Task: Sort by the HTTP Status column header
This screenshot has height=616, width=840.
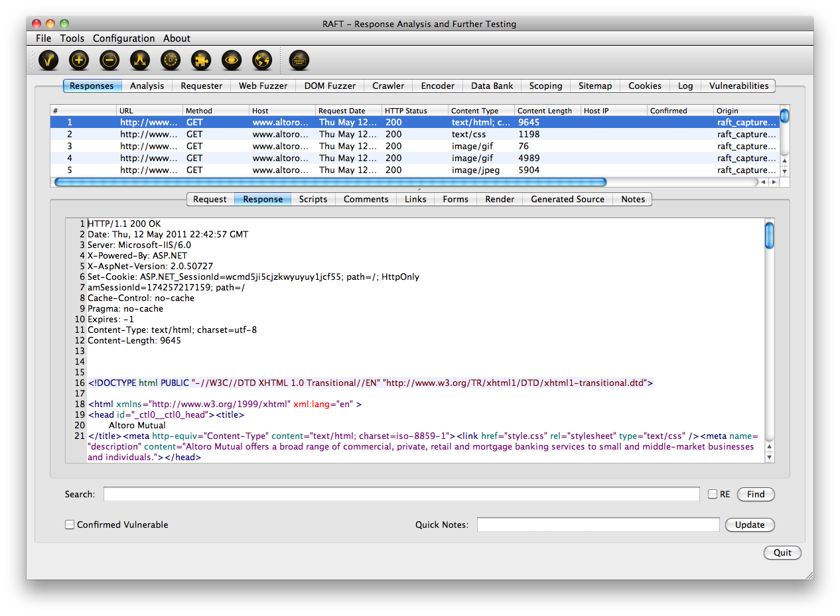Action: pos(415,111)
